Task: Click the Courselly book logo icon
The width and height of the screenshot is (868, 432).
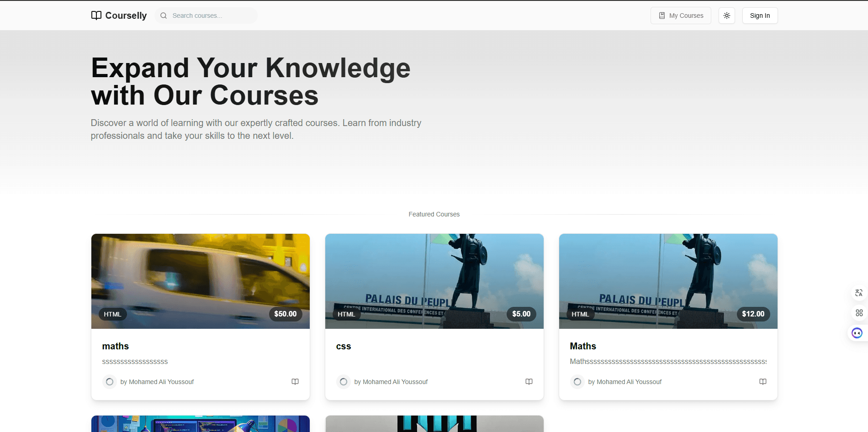Action: 96,15
